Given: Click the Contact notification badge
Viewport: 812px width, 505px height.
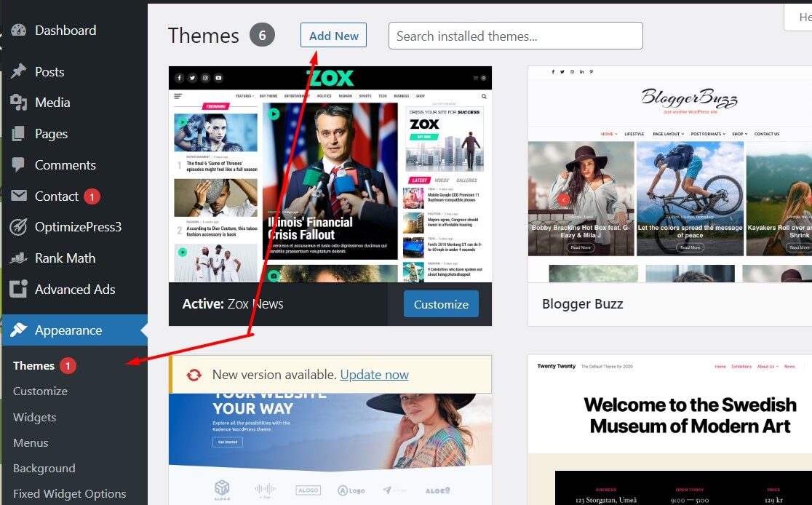Looking at the screenshot, I should [92, 196].
